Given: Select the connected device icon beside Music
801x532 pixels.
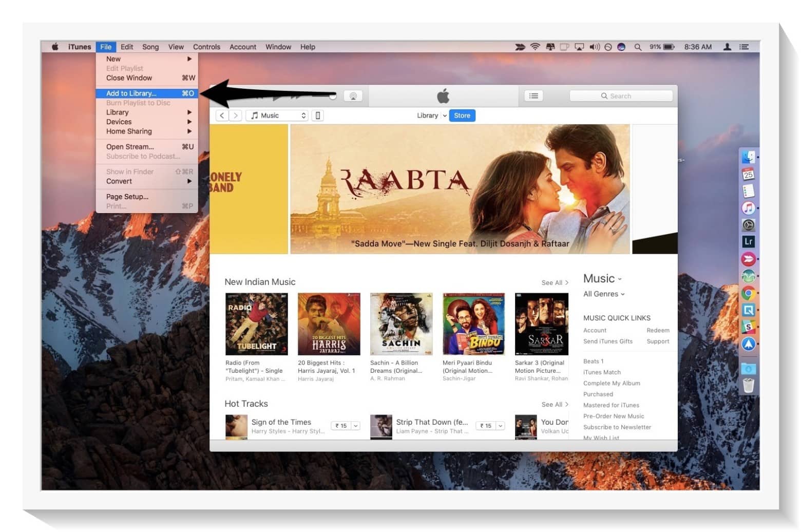Looking at the screenshot, I should click(x=318, y=115).
